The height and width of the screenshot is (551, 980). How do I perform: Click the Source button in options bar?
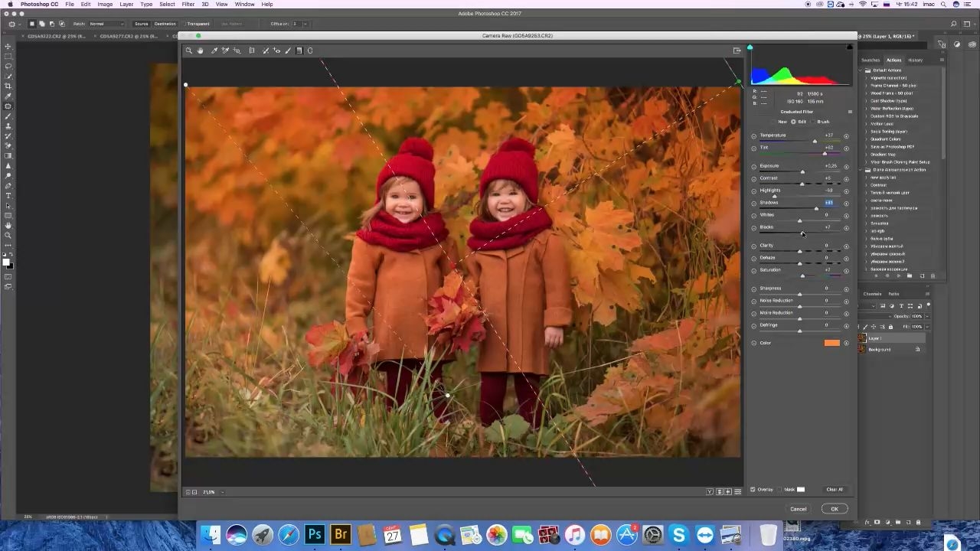pos(142,24)
